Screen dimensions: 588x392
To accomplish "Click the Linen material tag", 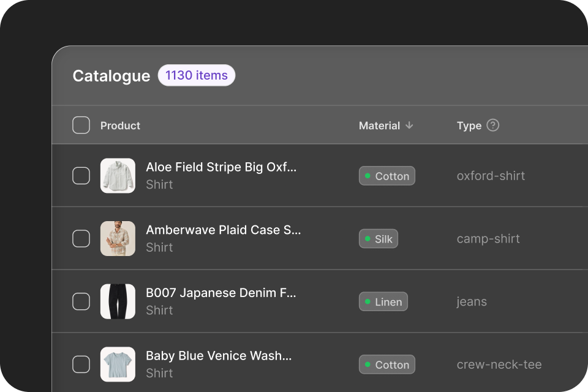I will 383,301.
